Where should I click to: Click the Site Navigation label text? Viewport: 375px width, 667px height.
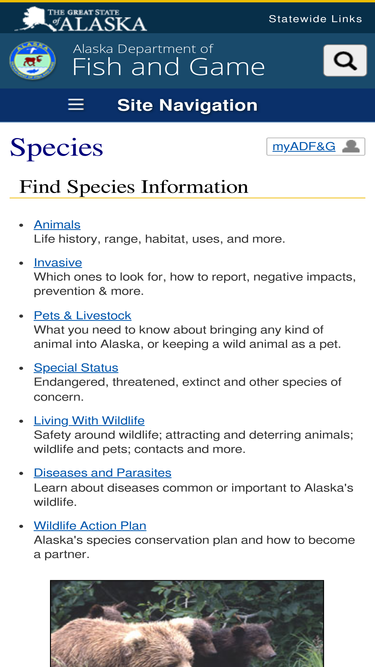coord(187,105)
